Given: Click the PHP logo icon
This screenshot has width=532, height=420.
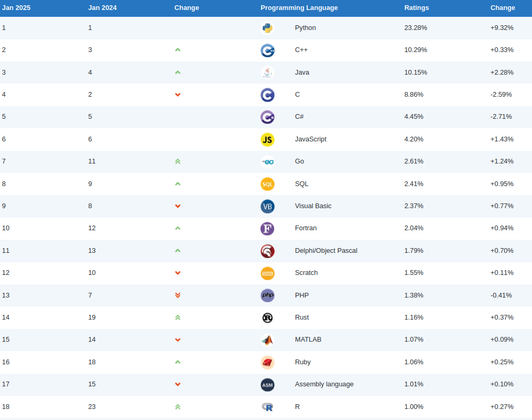Looking at the screenshot, I should click(x=267, y=295).
